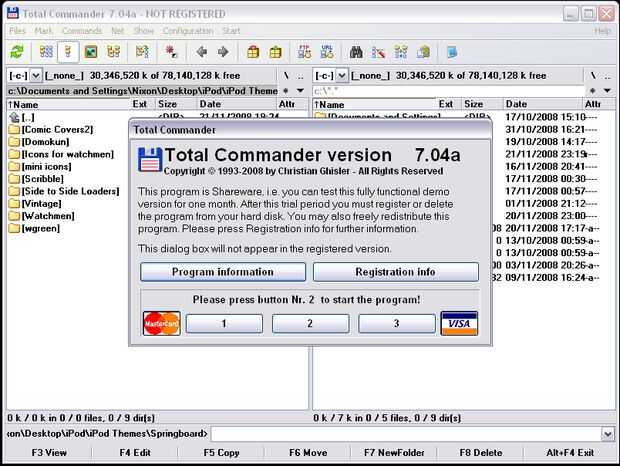
Task: Open the Configuration menu
Action: [x=188, y=30]
